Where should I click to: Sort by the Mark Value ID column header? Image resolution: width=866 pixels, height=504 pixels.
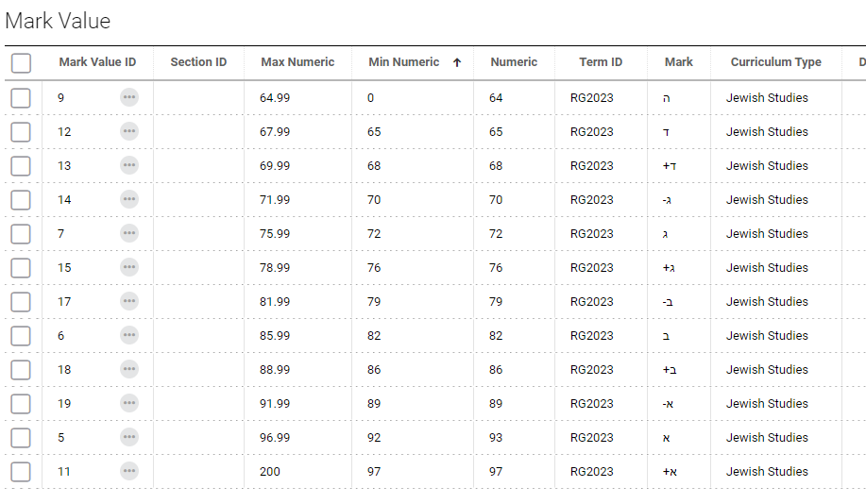(98, 62)
